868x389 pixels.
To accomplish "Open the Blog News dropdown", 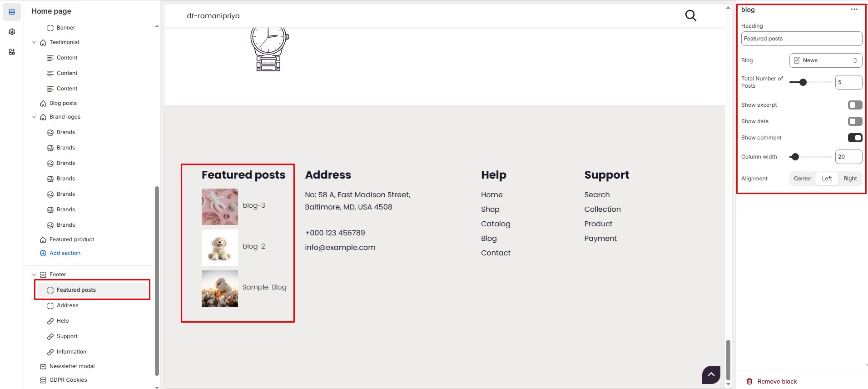I will (x=825, y=60).
